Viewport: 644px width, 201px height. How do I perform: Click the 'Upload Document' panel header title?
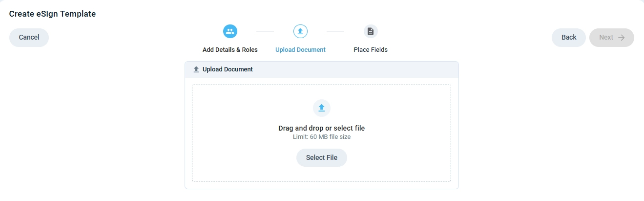[228, 69]
